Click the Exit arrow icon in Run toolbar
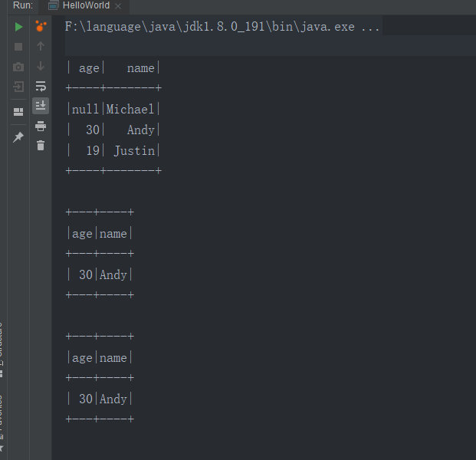 (18, 87)
